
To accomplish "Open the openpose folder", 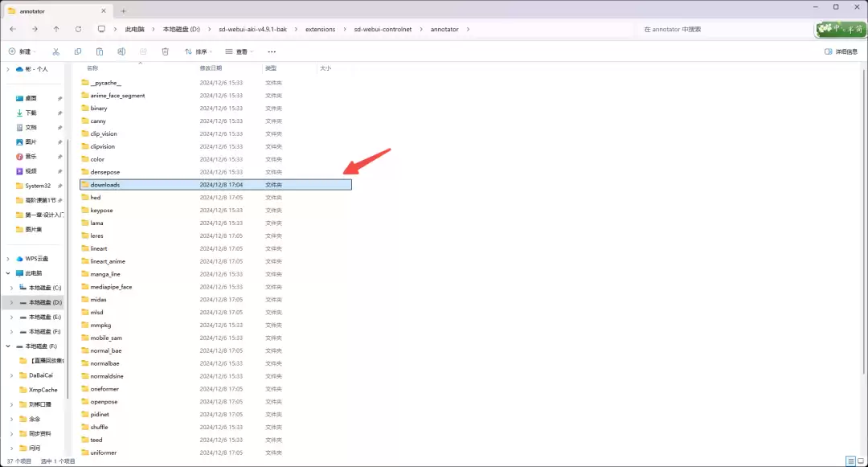I will (x=103, y=401).
